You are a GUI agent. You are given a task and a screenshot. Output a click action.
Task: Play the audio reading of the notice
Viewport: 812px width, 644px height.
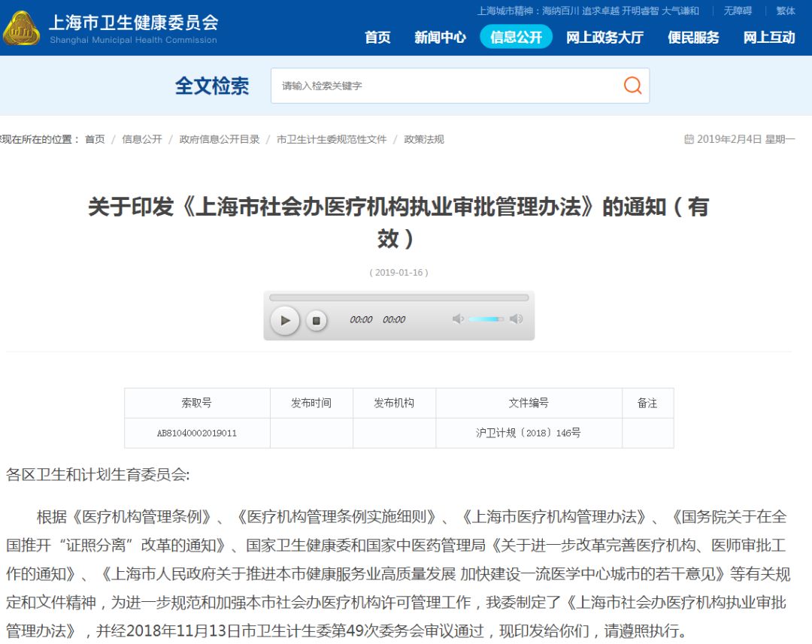coord(285,320)
